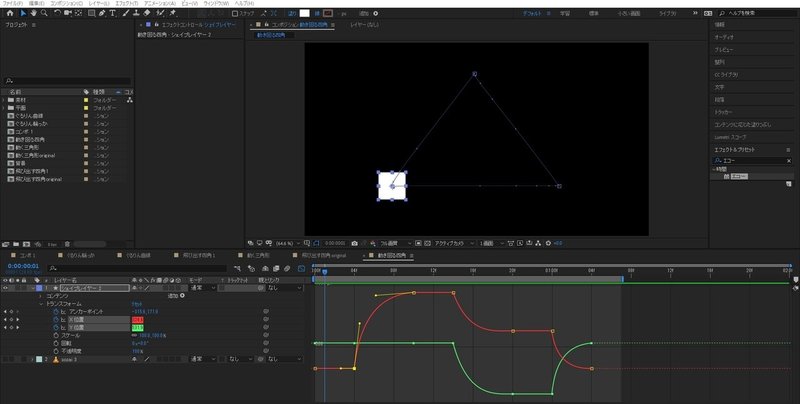Toggle the scale constrain proportions link
Image resolution: width=800 pixels, height=404 pixels.
coord(135,336)
